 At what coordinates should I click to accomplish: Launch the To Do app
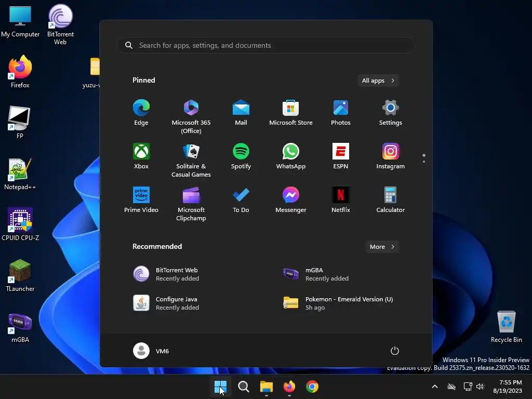[x=241, y=200]
